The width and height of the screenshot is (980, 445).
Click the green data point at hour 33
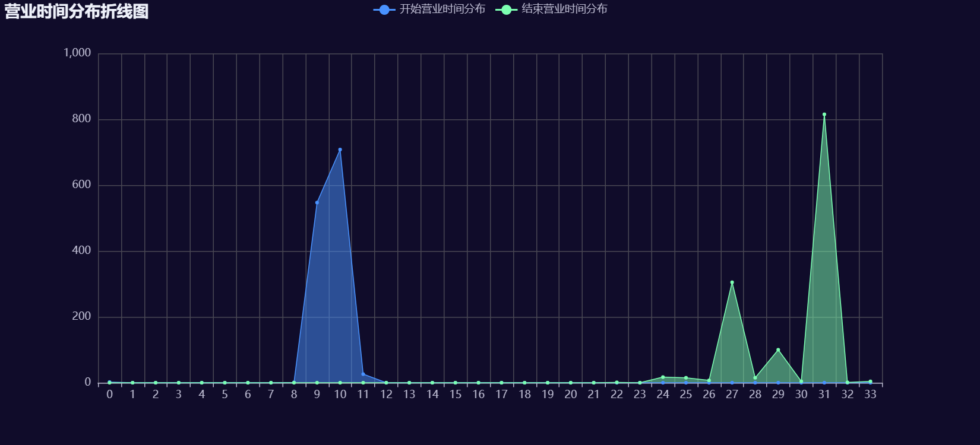click(870, 382)
